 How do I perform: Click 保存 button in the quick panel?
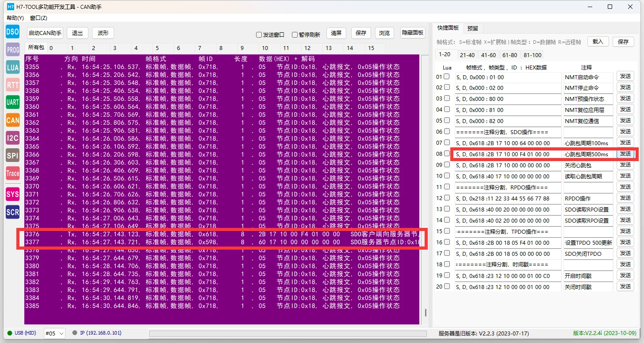pyautogui.click(x=623, y=42)
